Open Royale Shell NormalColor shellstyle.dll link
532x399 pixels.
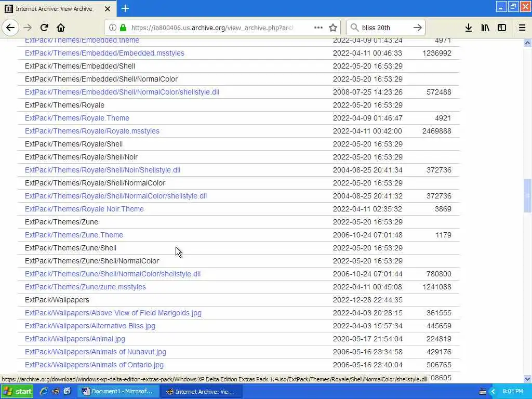pos(116,196)
